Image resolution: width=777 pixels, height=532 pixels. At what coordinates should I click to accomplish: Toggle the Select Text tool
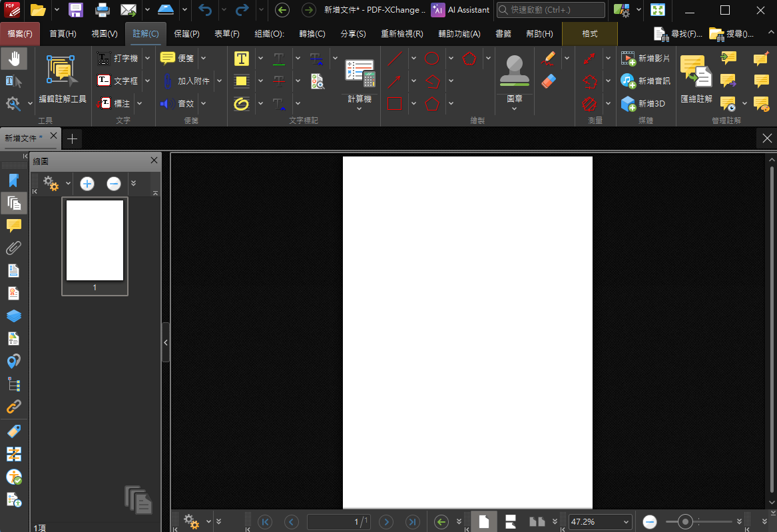(x=14, y=81)
